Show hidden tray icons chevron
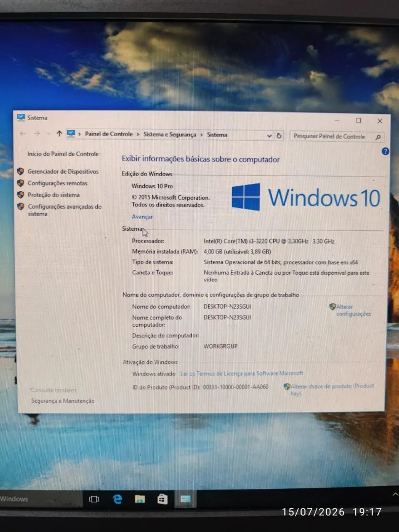 coord(395,494)
